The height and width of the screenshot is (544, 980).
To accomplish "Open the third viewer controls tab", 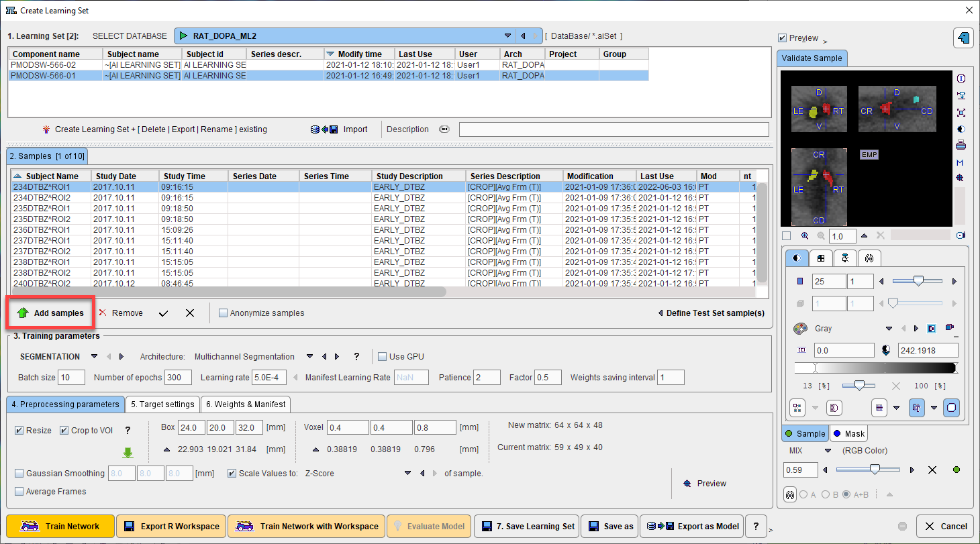I will click(x=844, y=258).
